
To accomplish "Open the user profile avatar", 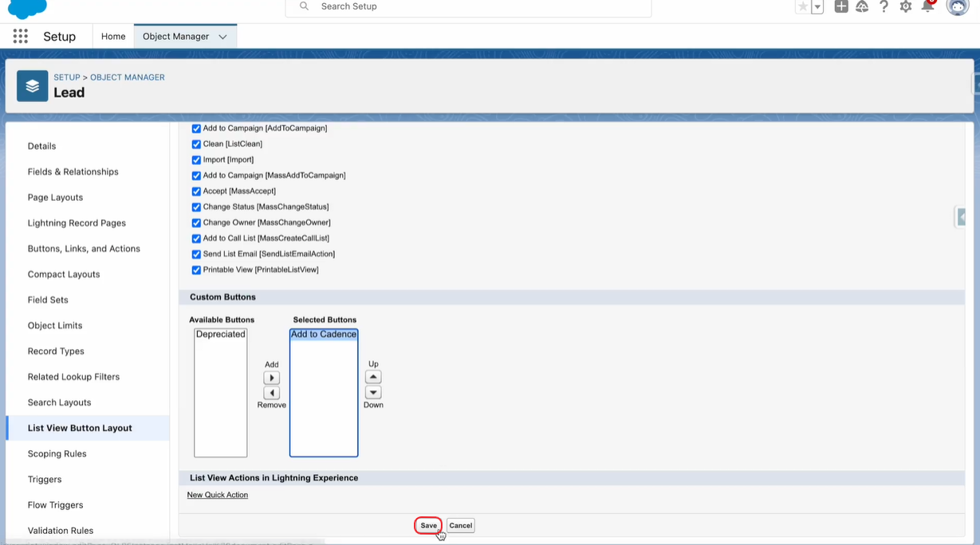I will point(958,6).
